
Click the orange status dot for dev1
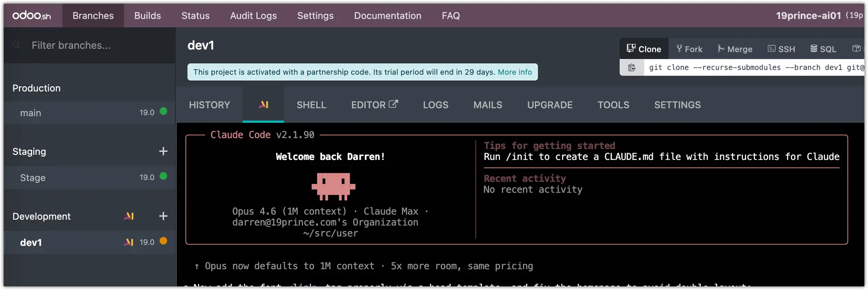pyautogui.click(x=163, y=241)
